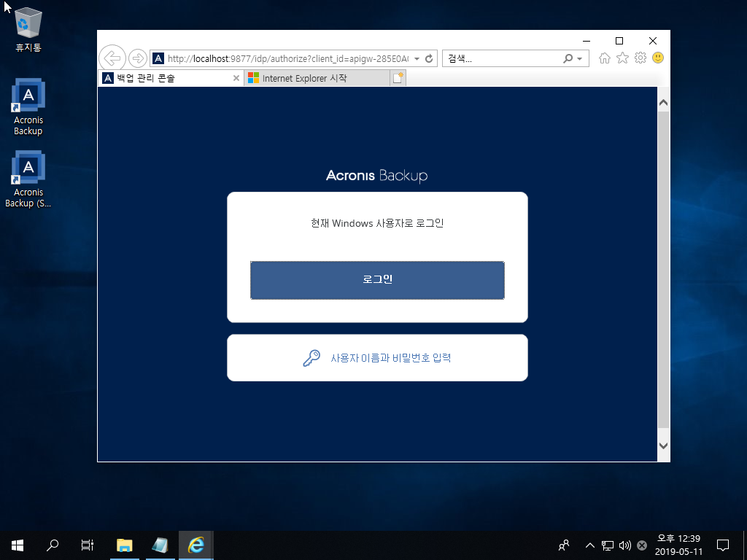Open the Action Center notification icon

pyautogui.click(x=723, y=545)
